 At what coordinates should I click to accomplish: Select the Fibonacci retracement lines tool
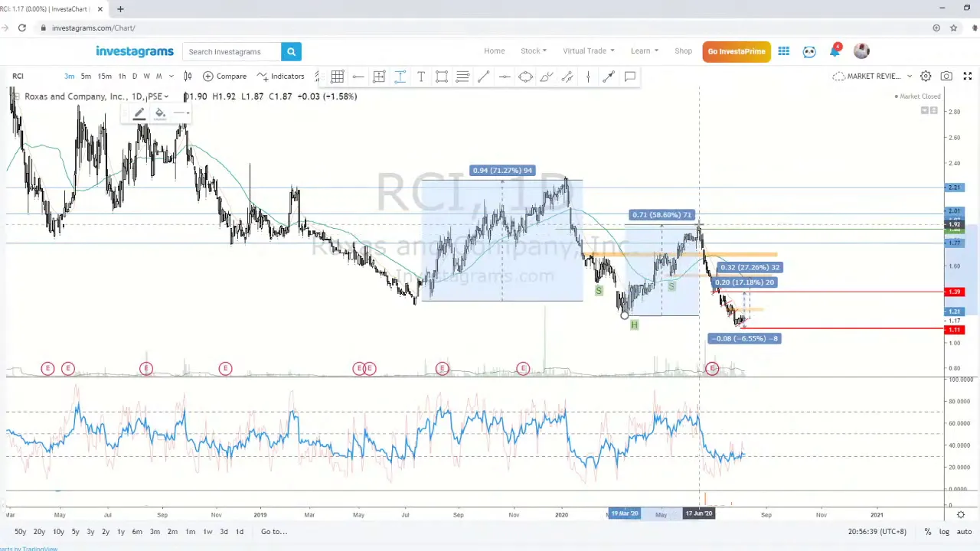point(462,77)
